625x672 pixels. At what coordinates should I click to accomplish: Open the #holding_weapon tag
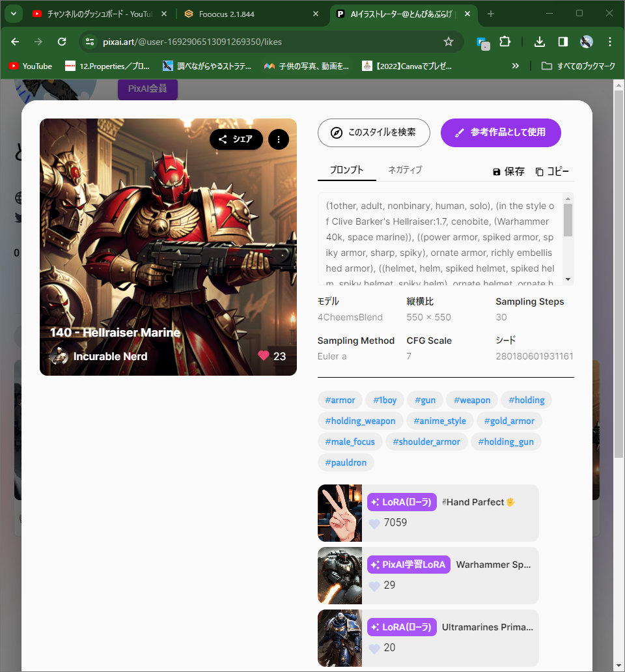(360, 421)
